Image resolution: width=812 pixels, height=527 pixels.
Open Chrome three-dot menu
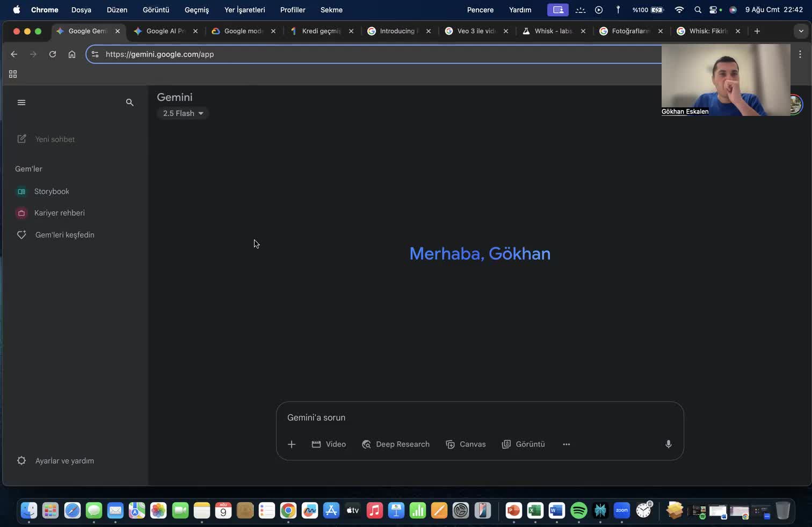pyautogui.click(x=800, y=54)
